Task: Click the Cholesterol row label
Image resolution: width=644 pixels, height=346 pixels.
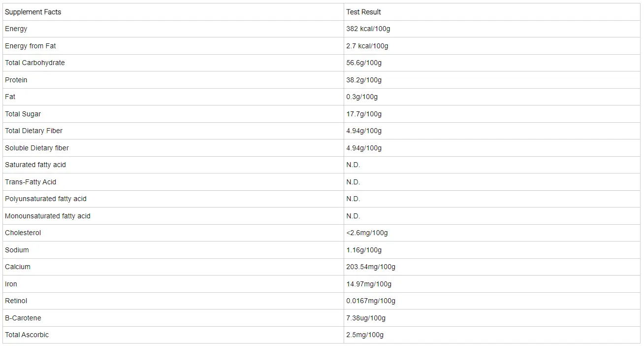Action: (23, 233)
